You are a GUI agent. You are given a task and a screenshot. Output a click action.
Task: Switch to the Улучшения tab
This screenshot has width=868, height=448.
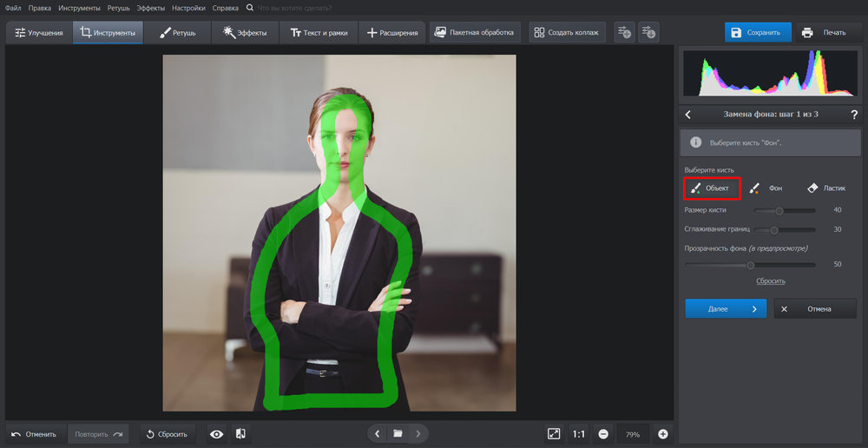pos(39,33)
